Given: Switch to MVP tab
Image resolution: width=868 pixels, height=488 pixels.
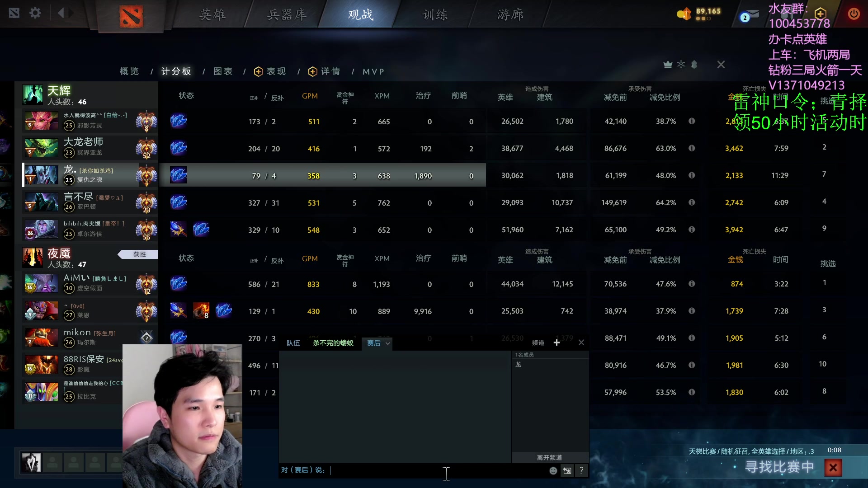Looking at the screenshot, I should pos(373,71).
